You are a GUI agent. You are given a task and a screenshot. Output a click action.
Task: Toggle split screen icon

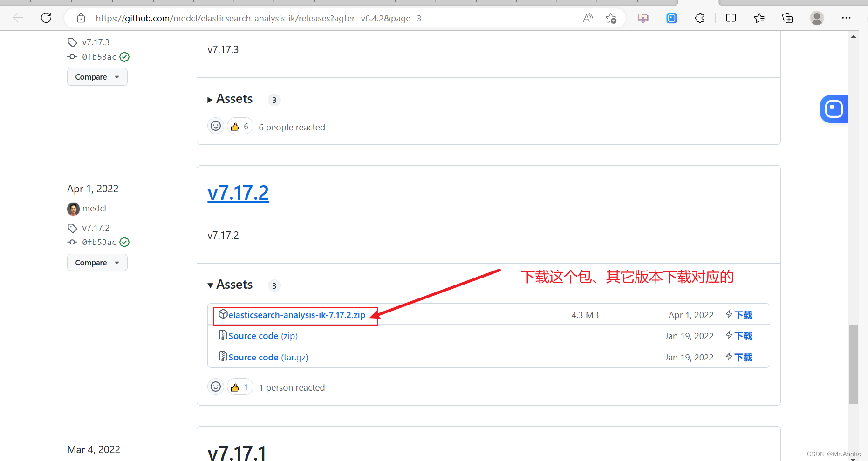click(x=731, y=18)
